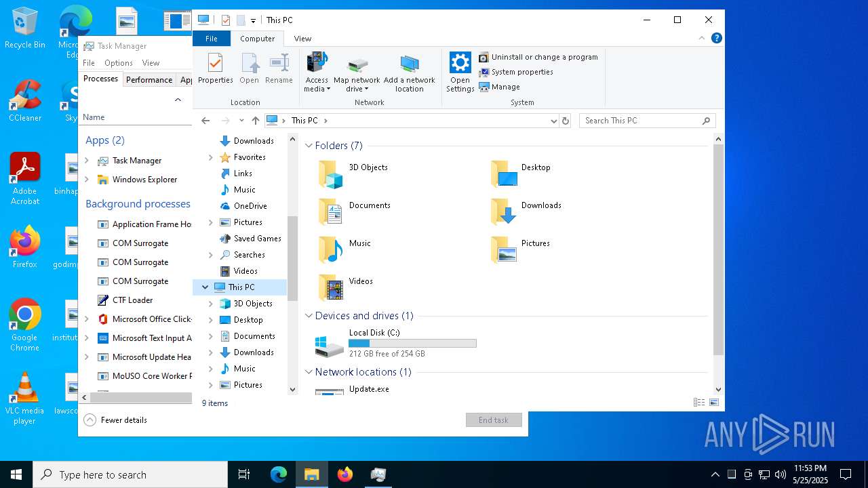Open System properties from ribbon
The image size is (868, 488).
coord(516,72)
